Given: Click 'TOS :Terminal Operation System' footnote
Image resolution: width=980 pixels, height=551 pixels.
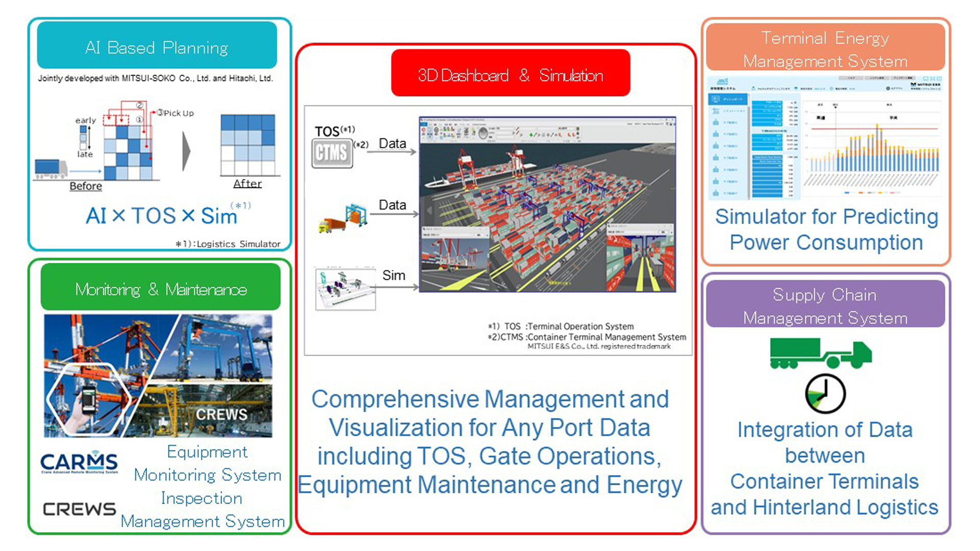Looking at the screenshot, I should pos(561,326).
